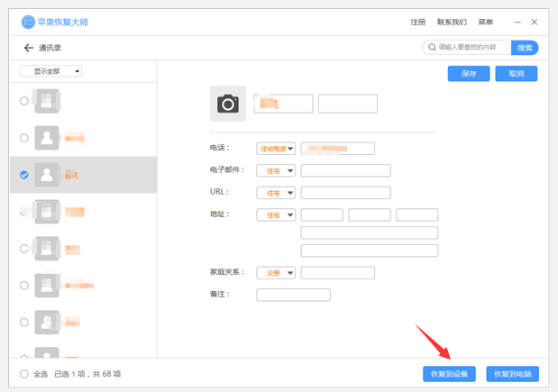Click the 搜索 button

(525, 48)
